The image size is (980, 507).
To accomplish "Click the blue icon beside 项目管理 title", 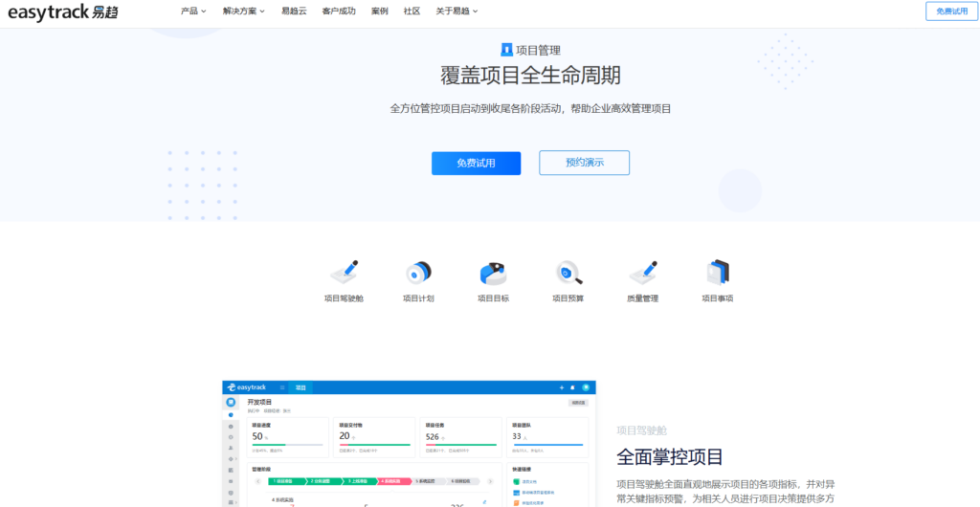I will (506, 50).
